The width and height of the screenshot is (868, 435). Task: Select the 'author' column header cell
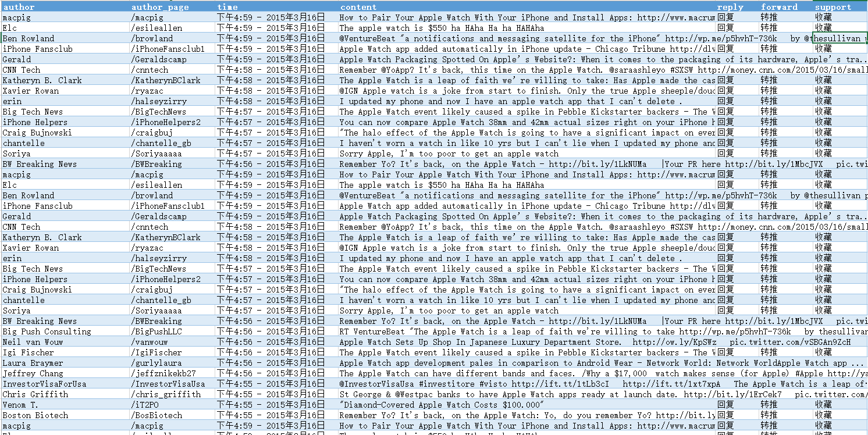66,7
